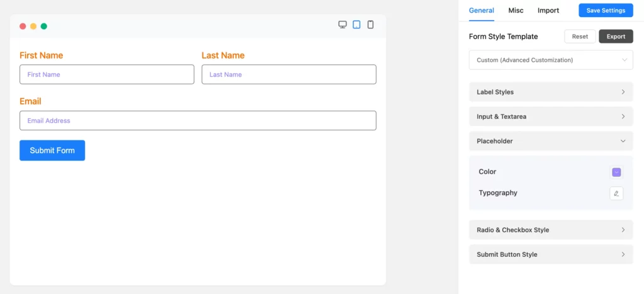Collapse the Placeholder section

tap(551, 141)
